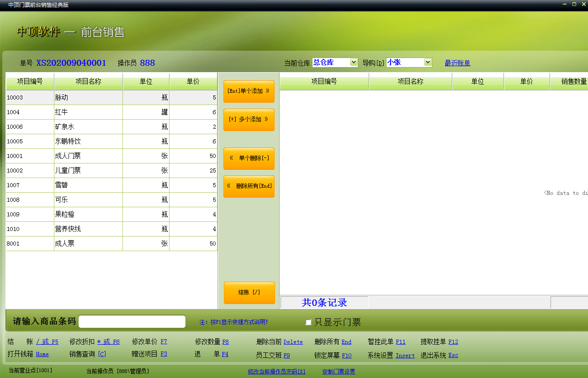The image size is (588, 378).
Task: Click the F3 赠送项目 link
Action: (164, 354)
